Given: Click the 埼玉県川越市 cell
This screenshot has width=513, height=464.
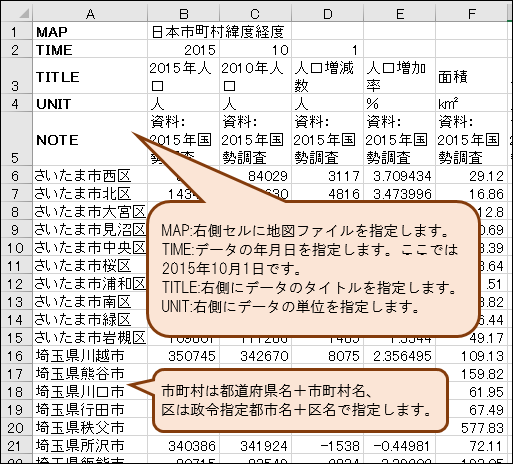Looking at the screenshot, I should [90, 355].
